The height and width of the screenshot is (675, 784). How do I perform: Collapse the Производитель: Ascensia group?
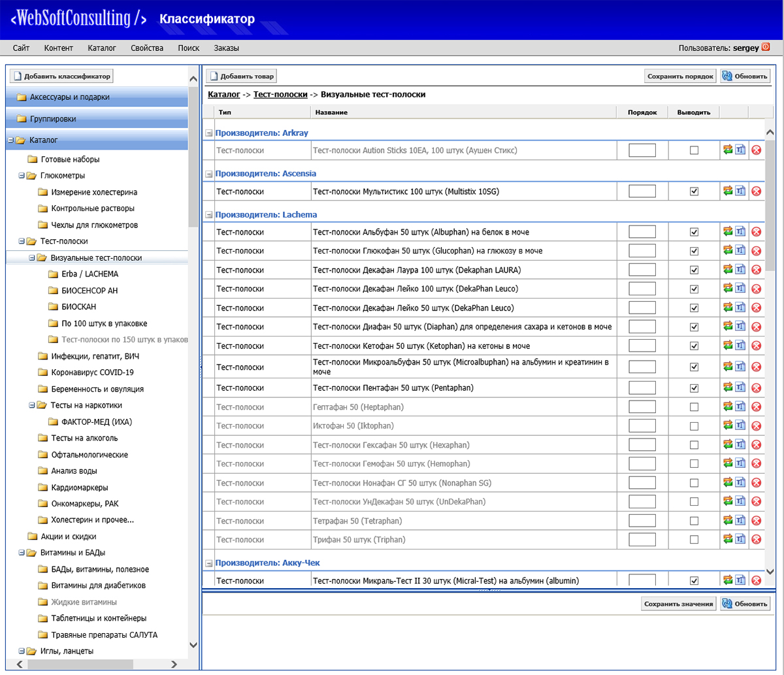pyautogui.click(x=209, y=174)
